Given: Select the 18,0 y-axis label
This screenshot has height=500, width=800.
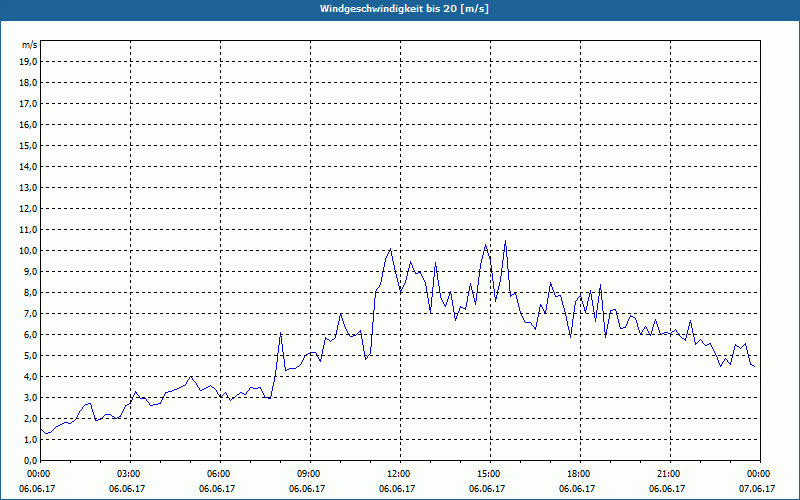Looking at the screenshot, I should [x=28, y=83].
